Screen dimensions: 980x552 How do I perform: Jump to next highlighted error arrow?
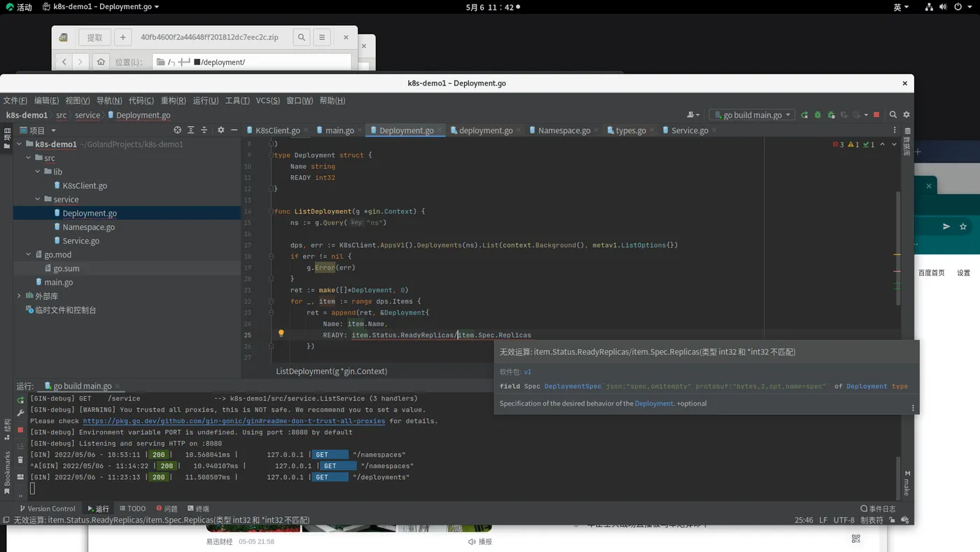[x=894, y=144]
